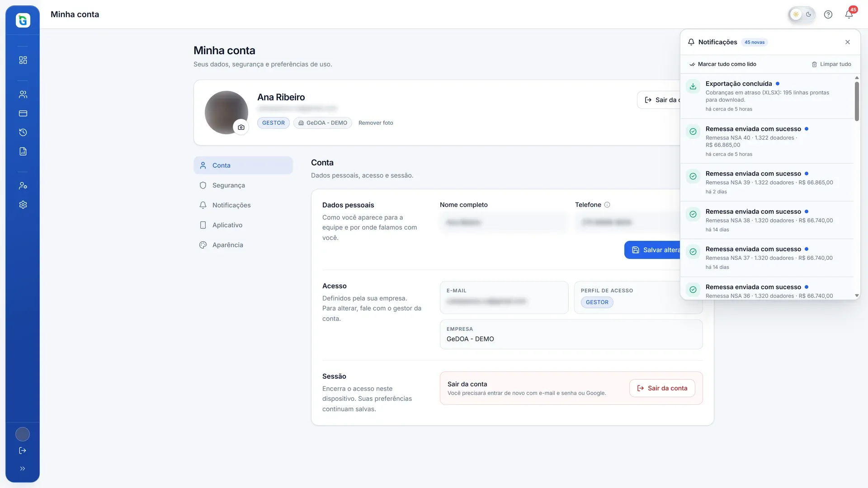Expand the sidebar with double chevron
Screen dimensions: 868x488
pyautogui.click(x=23, y=469)
